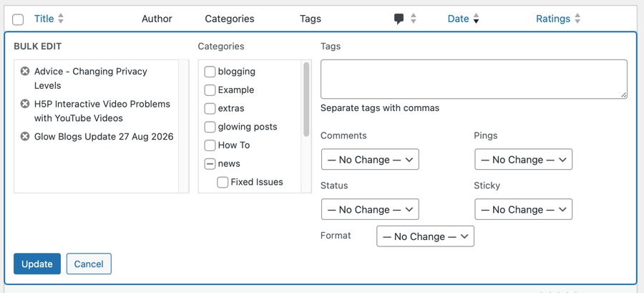Check the extras category
This screenshot has width=644, height=293.
(x=210, y=108)
